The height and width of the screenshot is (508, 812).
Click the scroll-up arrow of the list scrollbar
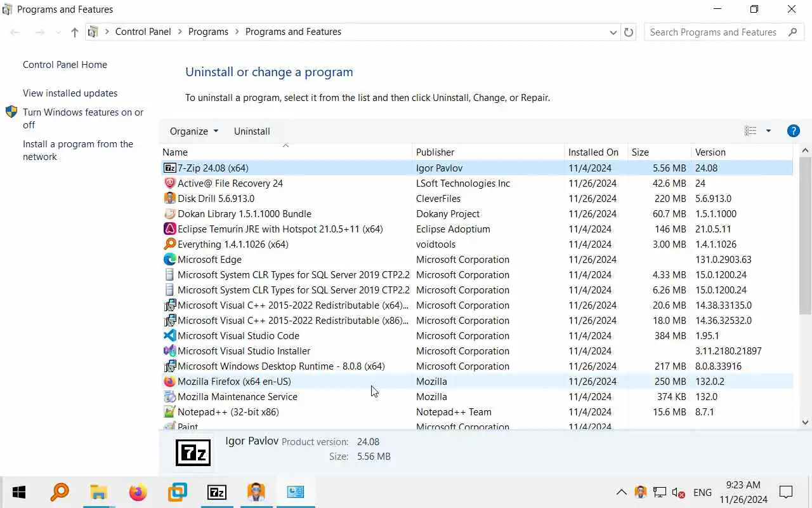click(x=806, y=151)
